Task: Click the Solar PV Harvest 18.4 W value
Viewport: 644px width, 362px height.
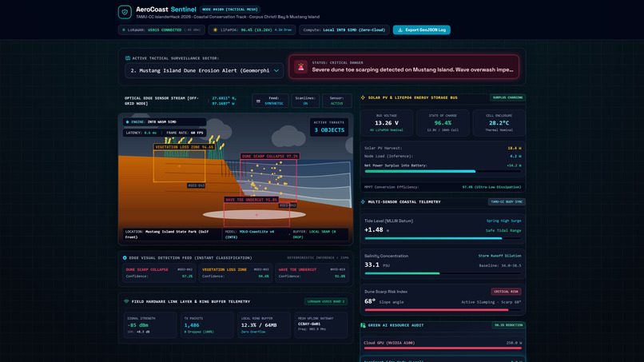Action: [515, 148]
